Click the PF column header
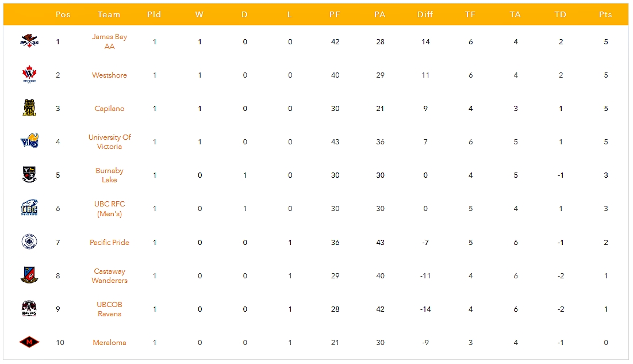Viewport: 633px width, 364px height. [x=335, y=14]
